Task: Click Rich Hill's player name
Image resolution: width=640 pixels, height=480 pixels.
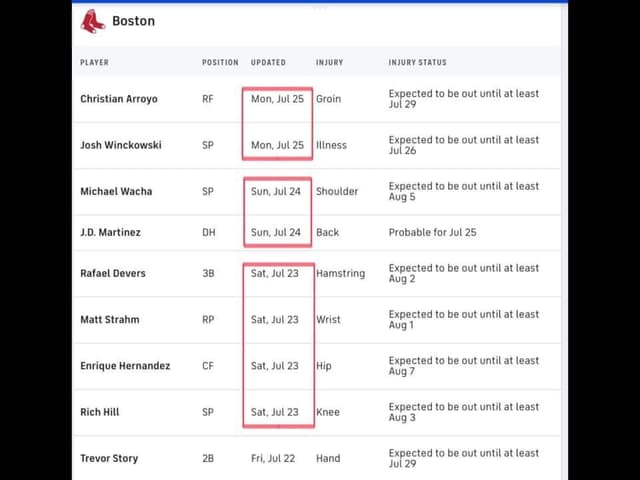Action: [x=100, y=412]
